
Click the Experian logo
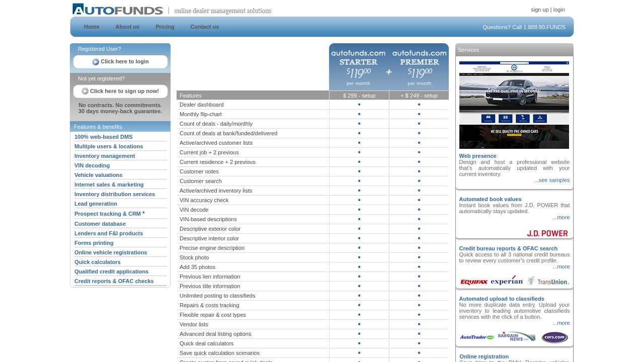coord(507,281)
